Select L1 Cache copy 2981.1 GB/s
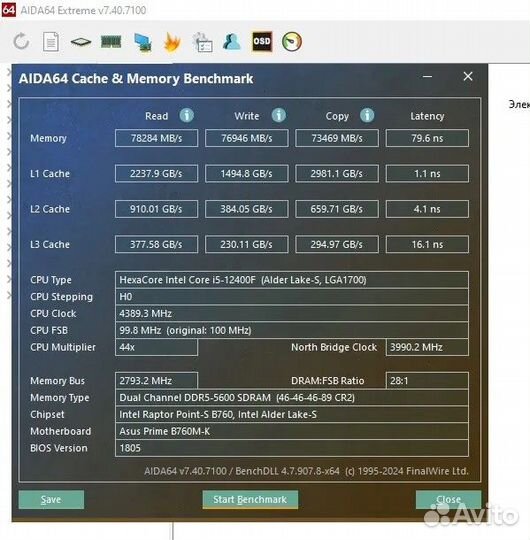 337,174
